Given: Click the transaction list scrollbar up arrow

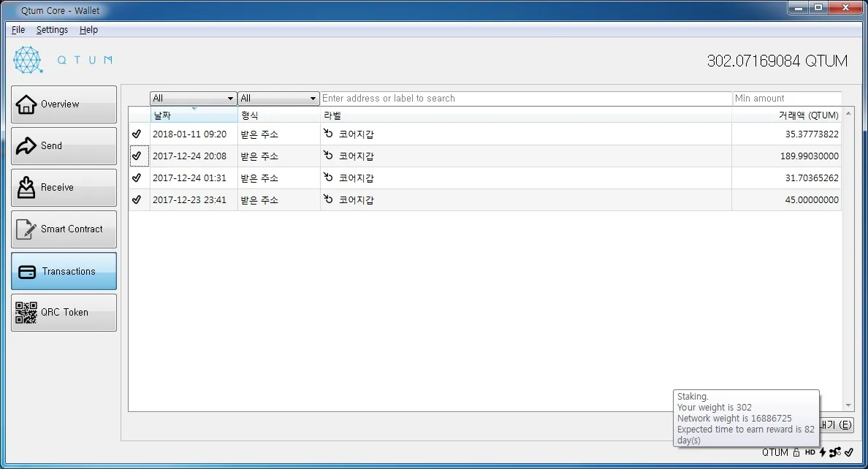Looking at the screenshot, I should point(848,113).
